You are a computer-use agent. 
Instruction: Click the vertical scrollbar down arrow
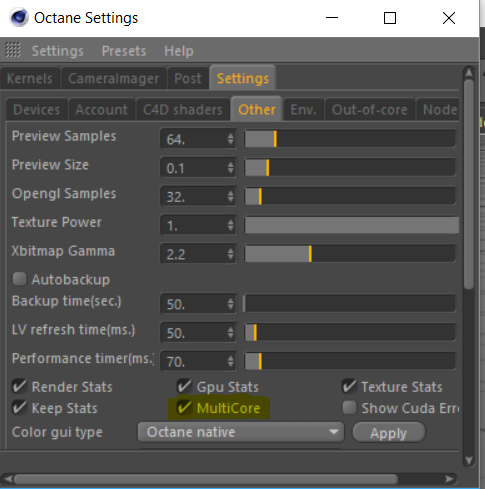coord(469,460)
